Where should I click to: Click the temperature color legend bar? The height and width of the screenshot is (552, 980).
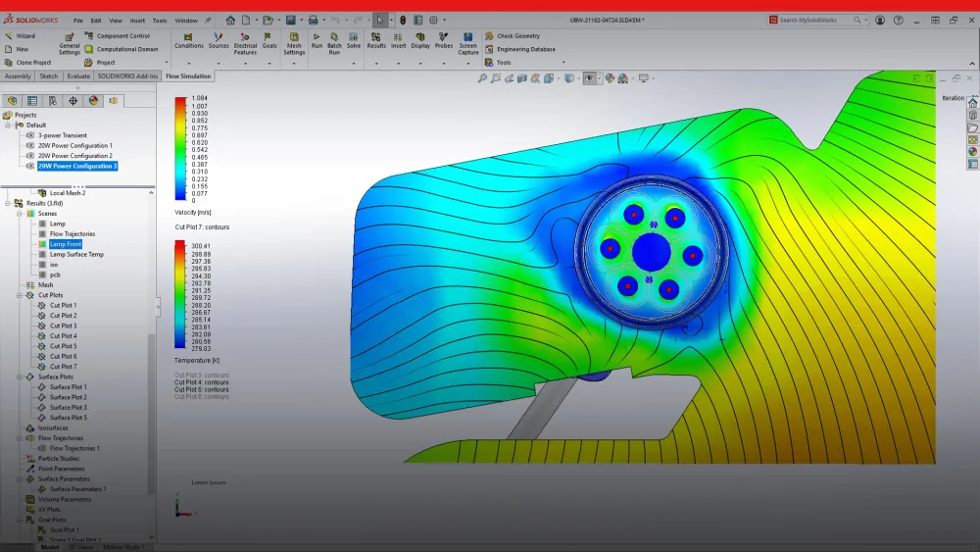tap(180, 294)
